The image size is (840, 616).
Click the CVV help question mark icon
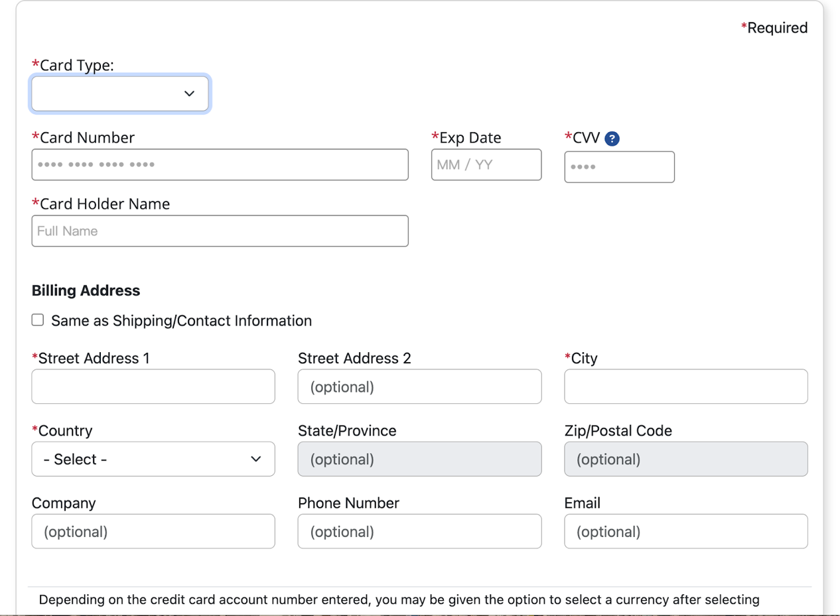tap(612, 139)
